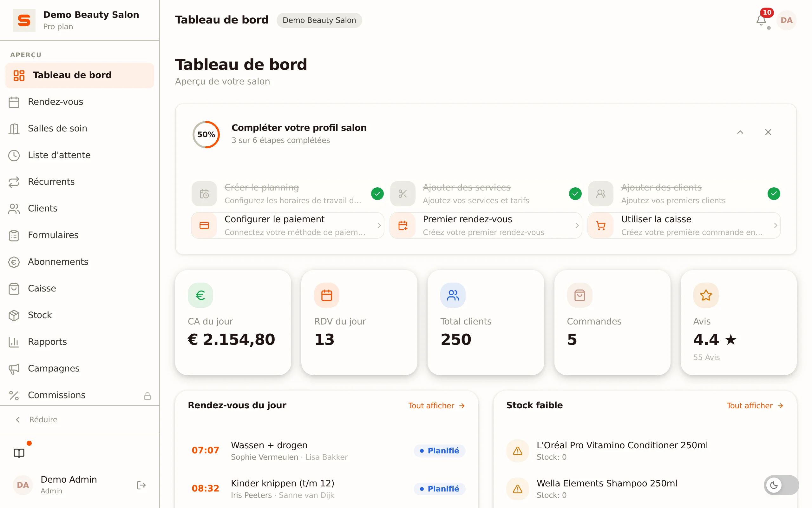The image size is (812, 508).
Task: Toggle the dark mode switch
Action: pos(781,485)
